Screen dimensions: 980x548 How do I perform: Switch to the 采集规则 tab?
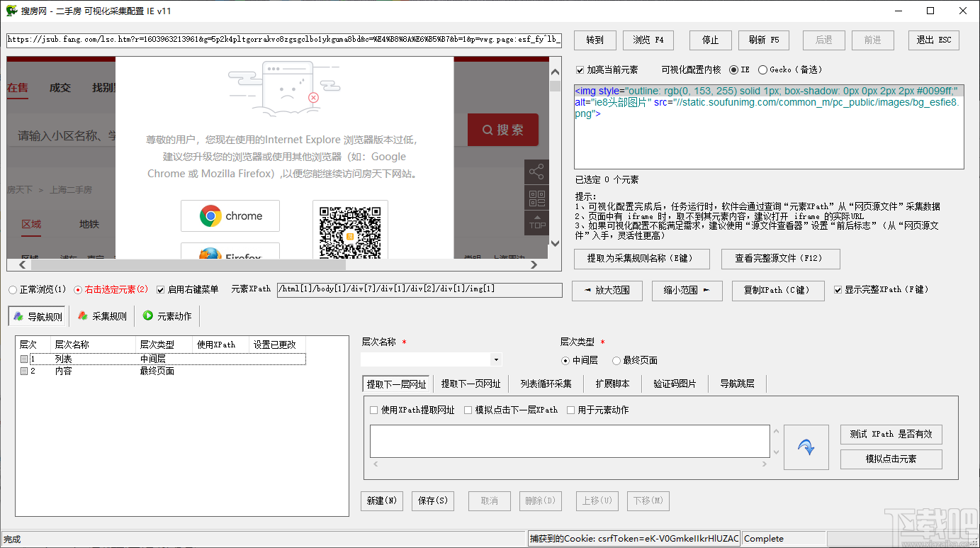[102, 315]
